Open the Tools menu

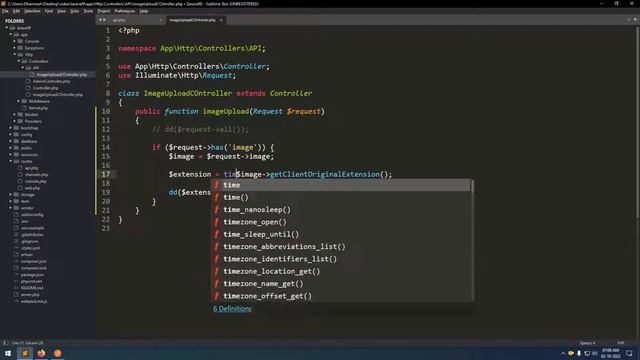point(88,11)
